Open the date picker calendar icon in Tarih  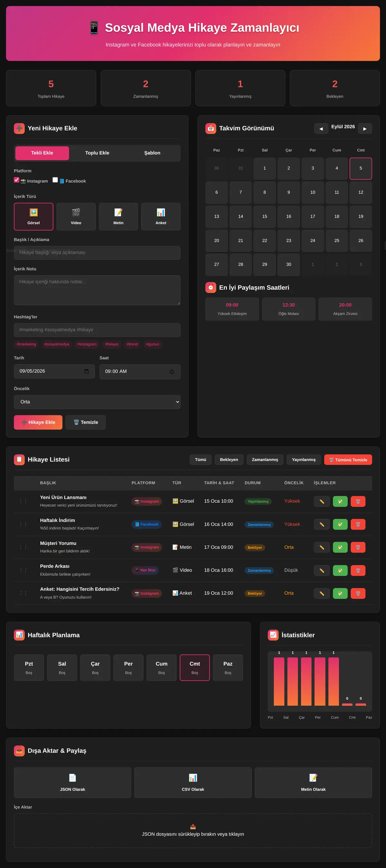pyautogui.click(x=87, y=371)
